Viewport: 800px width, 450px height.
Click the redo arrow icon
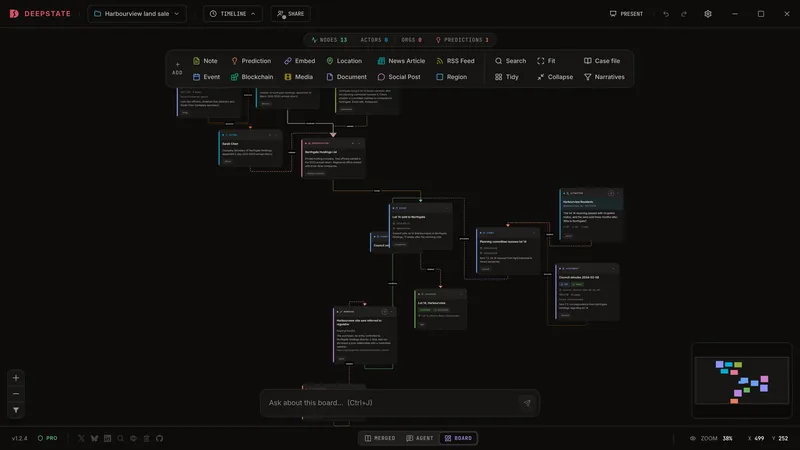click(x=684, y=14)
